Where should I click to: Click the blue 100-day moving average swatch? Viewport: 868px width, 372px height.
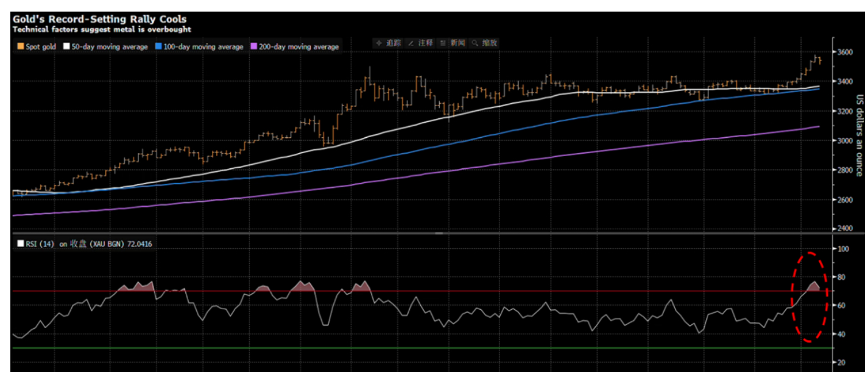coord(158,47)
